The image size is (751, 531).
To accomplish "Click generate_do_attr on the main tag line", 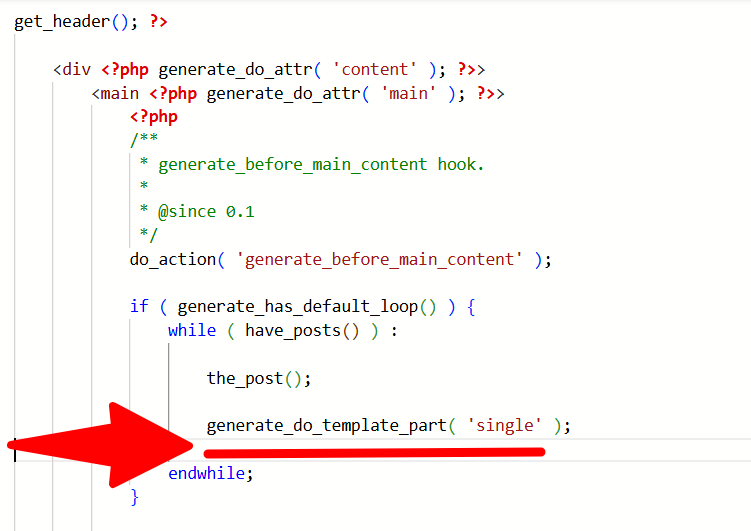I will [x=283, y=93].
